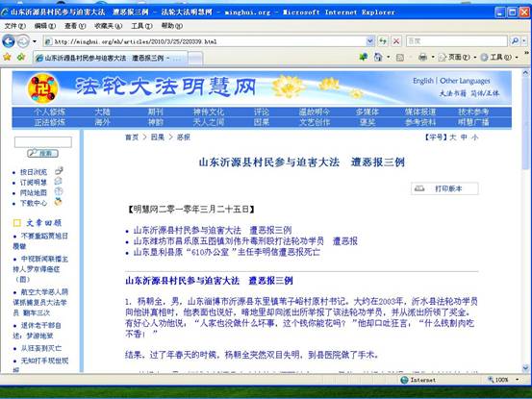Click the 订阅明慧 sidebar link
Screen dimensions: 532x399
pyautogui.click(x=34, y=183)
